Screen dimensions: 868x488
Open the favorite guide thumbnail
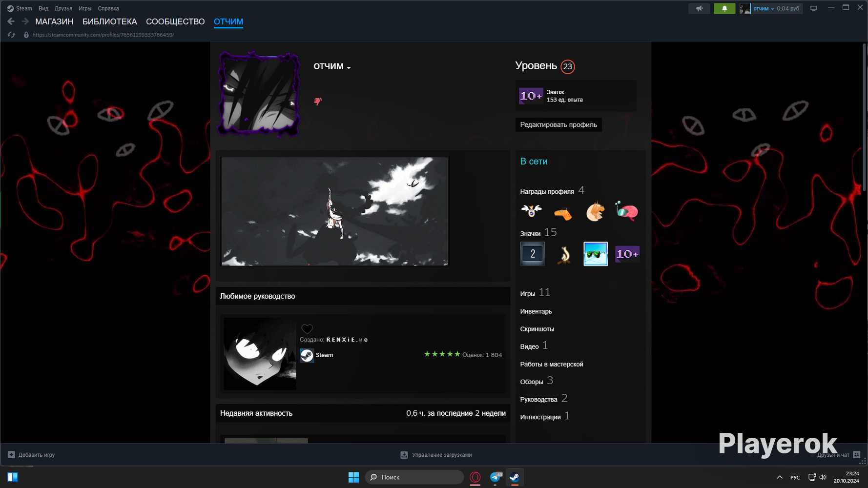[260, 354]
